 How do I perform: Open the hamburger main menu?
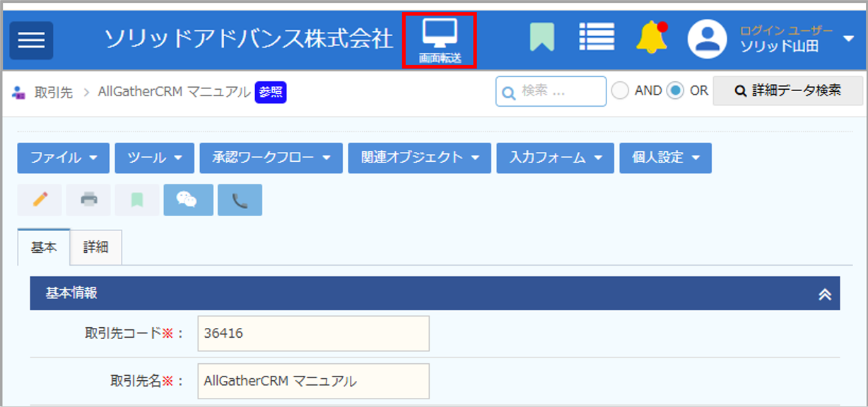click(31, 40)
